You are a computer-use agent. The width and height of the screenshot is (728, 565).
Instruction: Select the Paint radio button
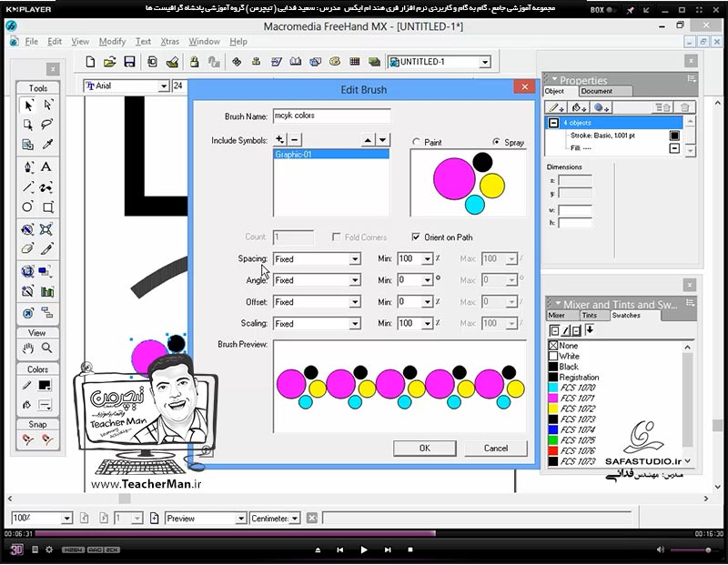click(417, 142)
